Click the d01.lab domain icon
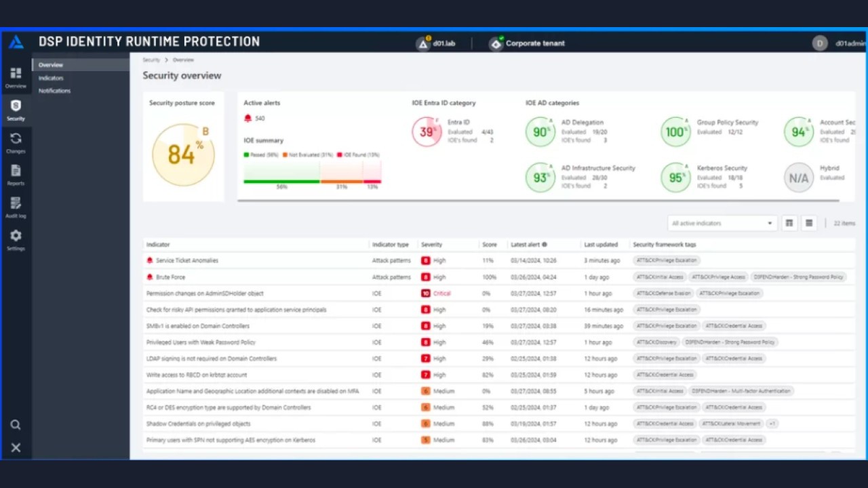 [x=424, y=43]
